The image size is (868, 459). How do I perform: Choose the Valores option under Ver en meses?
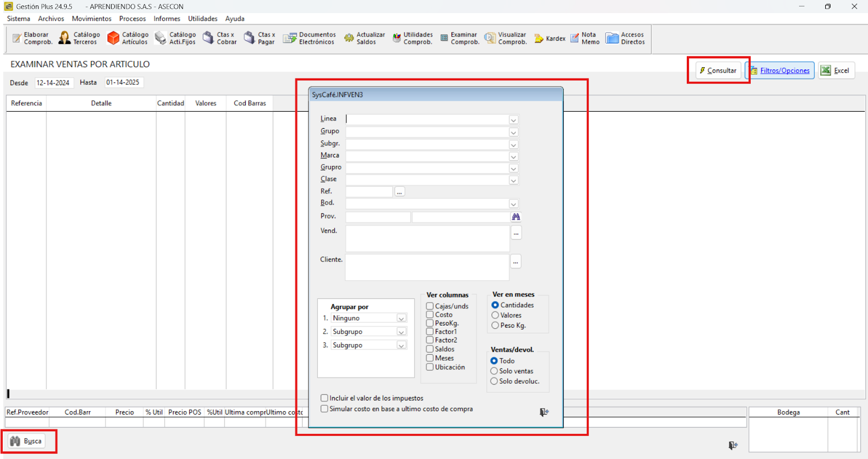click(495, 315)
